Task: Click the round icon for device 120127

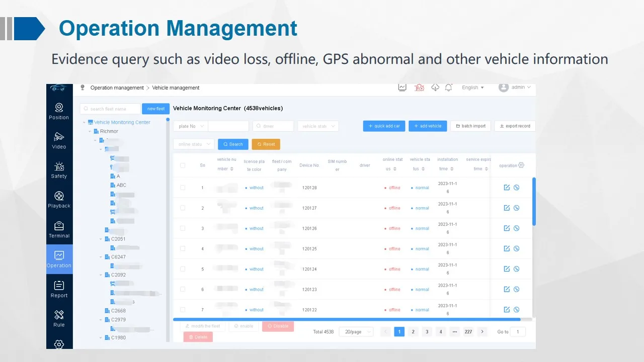Action: (516, 208)
